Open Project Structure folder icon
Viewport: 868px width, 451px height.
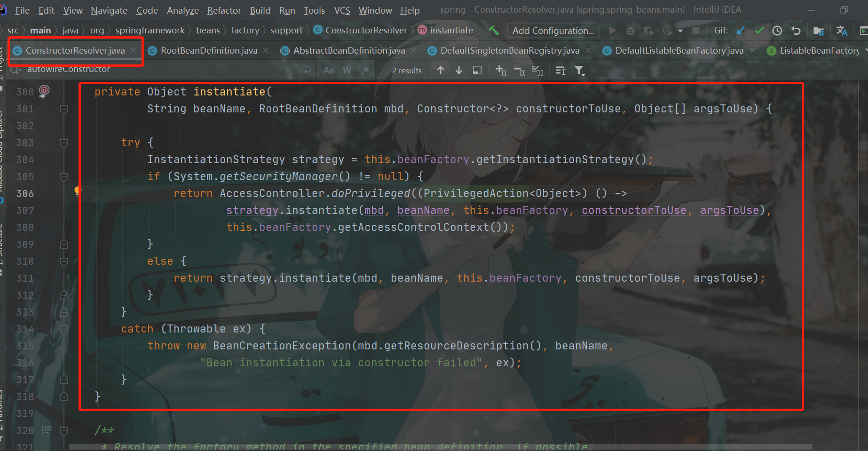coord(818,31)
